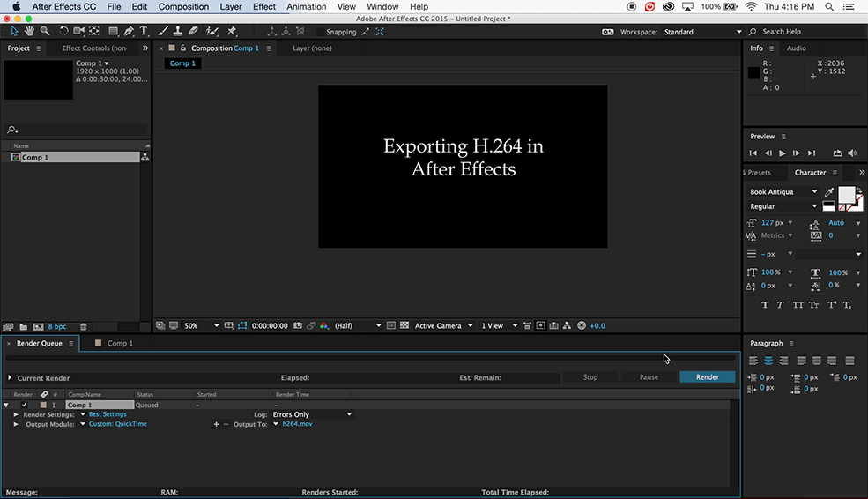Click the Project panel search field

point(77,130)
